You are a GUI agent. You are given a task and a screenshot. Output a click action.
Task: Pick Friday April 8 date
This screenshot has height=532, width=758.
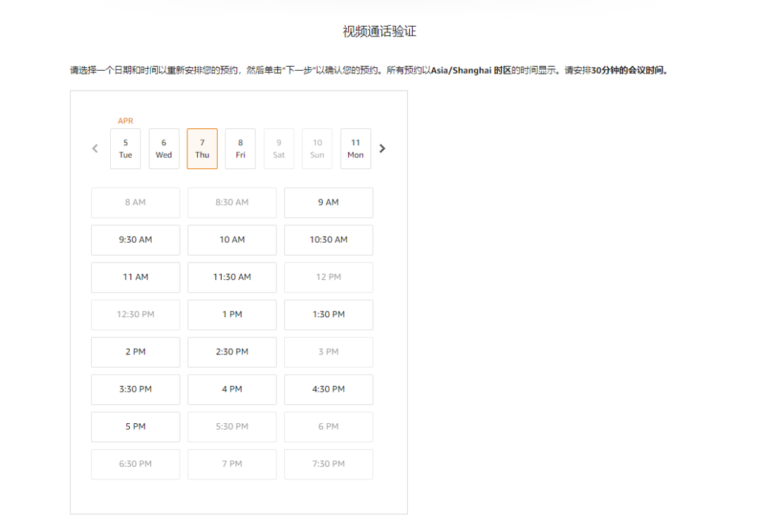[x=240, y=149]
